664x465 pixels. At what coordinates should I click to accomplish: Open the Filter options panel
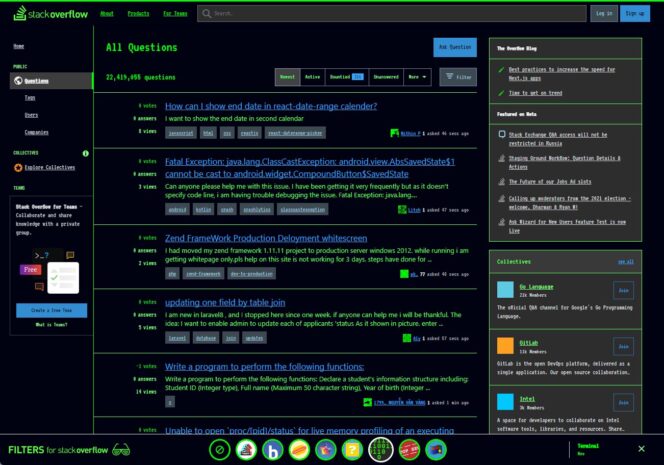458,77
